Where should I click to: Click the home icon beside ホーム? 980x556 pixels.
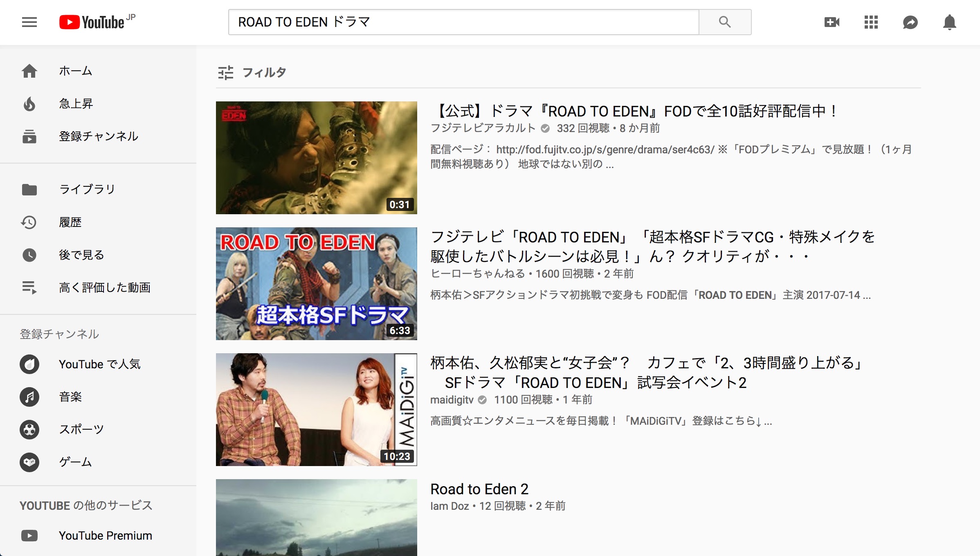[x=29, y=71]
